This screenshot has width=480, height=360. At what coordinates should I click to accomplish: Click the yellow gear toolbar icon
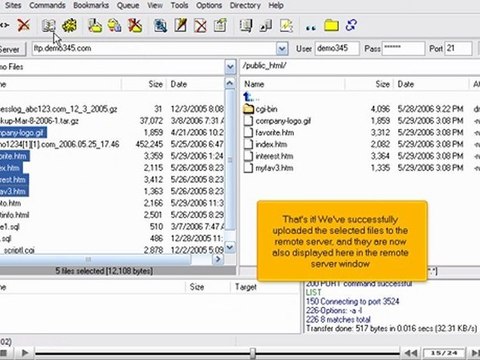69,26
